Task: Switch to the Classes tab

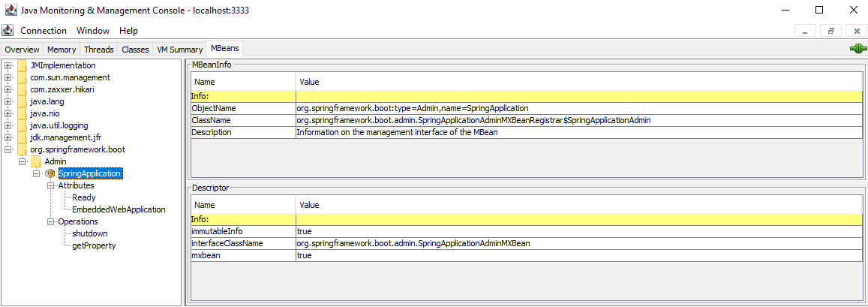Action: tap(135, 50)
